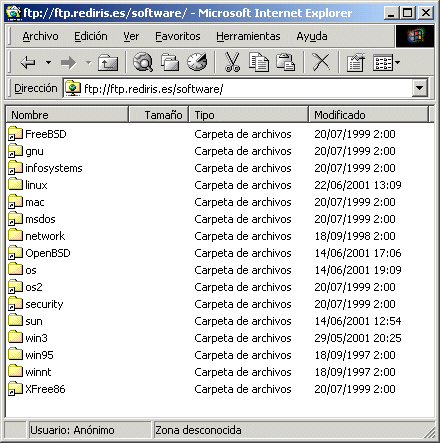The height and width of the screenshot is (443, 440).
Task: Open the Herramientas menu
Action: 248,36
